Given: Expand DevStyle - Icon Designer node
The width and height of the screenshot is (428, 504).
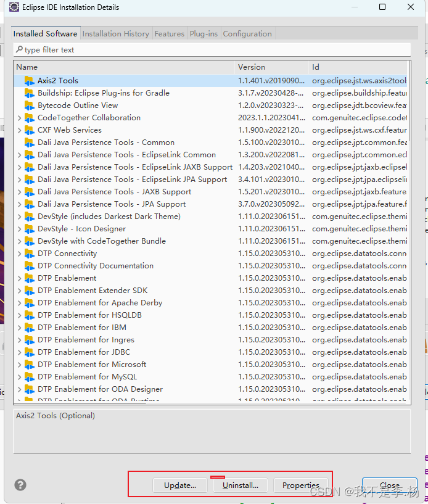Looking at the screenshot, I should (19, 229).
